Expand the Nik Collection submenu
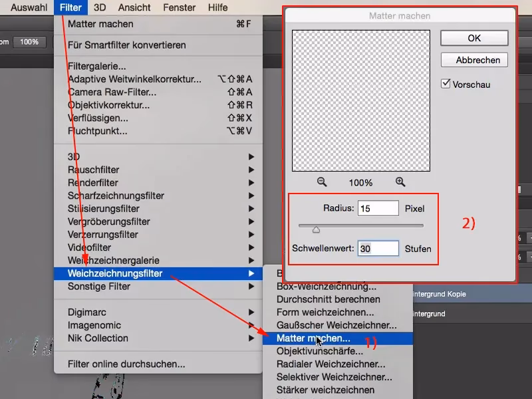The height and width of the screenshot is (399, 532). pyautogui.click(x=97, y=338)
